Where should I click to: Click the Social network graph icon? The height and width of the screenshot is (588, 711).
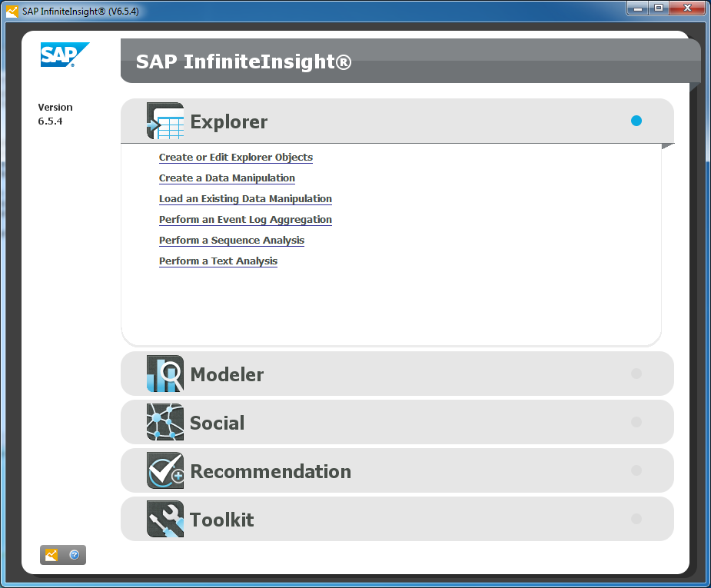click(x=165, y=422)
